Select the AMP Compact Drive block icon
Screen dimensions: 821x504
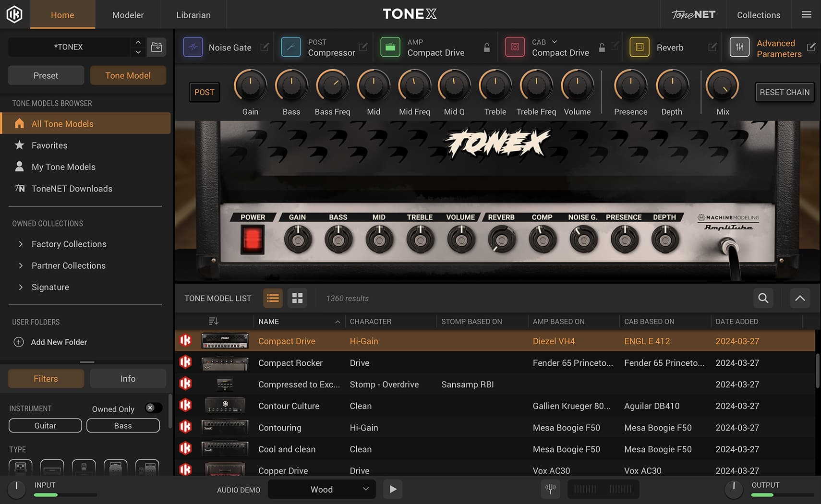click(390, 47)
